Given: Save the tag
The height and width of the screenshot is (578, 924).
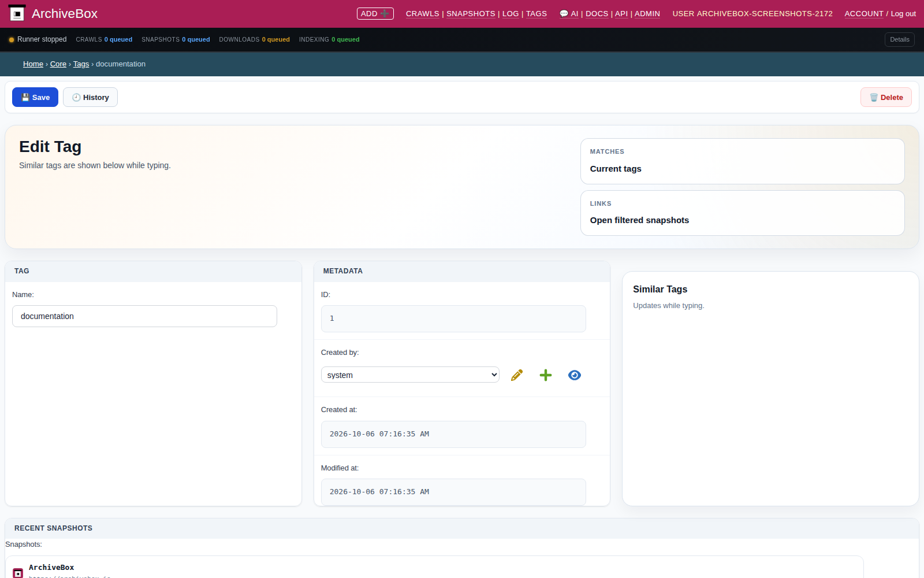Looking at the screenshot, I should click(x=35, y=97).
